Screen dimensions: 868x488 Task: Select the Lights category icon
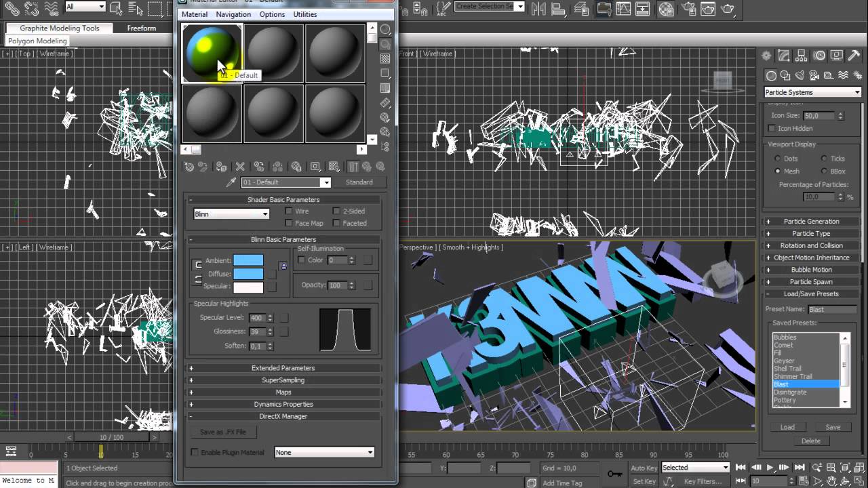[800, 75]
